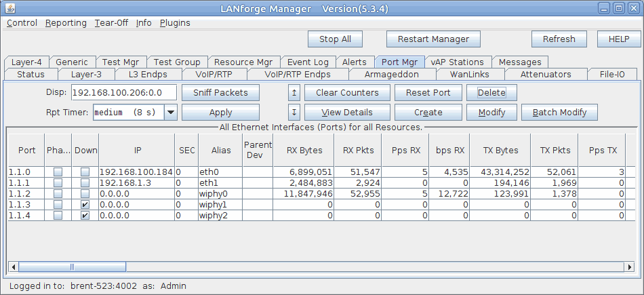
Task: Open the Tear-Off menu
Action: 110,22
